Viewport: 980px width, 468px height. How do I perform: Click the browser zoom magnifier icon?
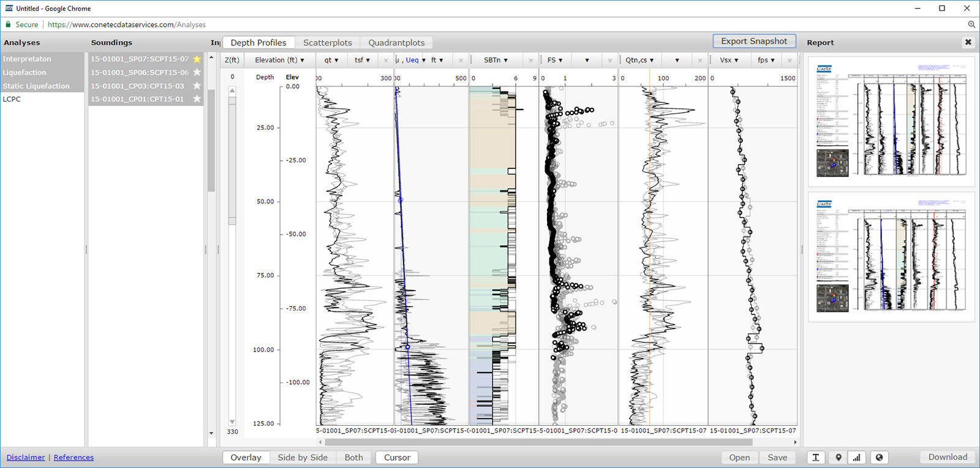(x=971, y=25)
